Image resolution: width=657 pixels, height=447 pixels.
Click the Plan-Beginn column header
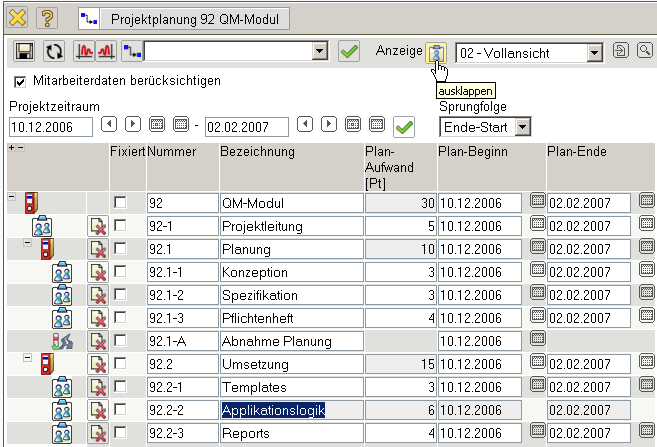(x=473, y=152)
